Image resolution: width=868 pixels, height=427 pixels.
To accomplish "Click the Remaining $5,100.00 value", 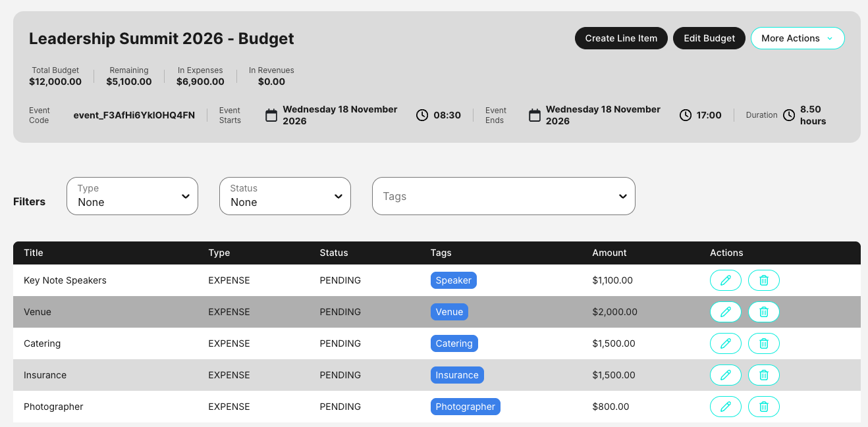I will [x=129, y=82].
